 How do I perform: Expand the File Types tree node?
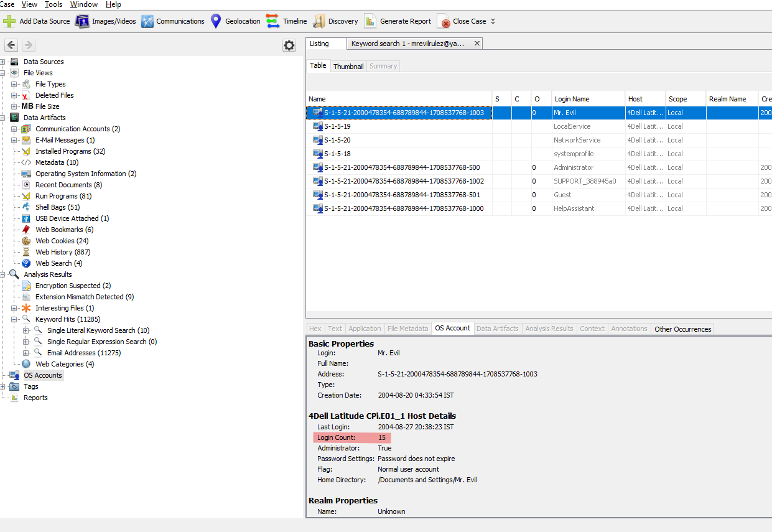coord(14,83)
